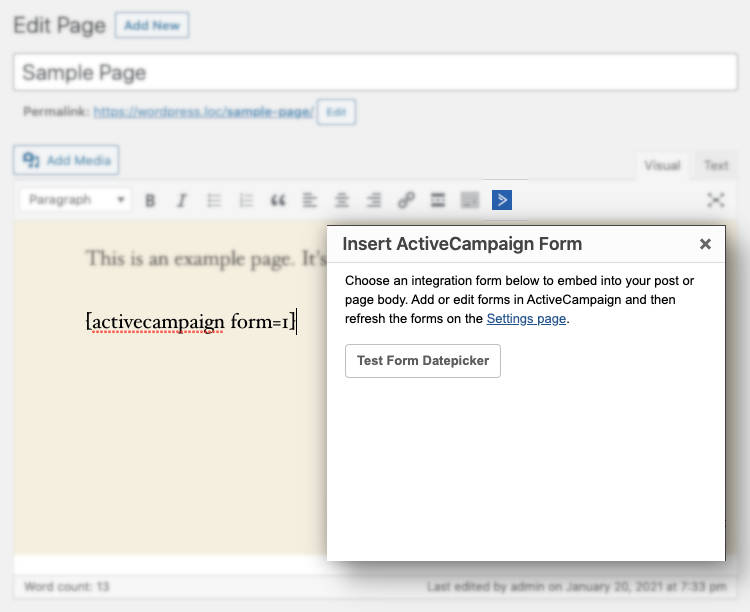Align text center

click(342, 200)
